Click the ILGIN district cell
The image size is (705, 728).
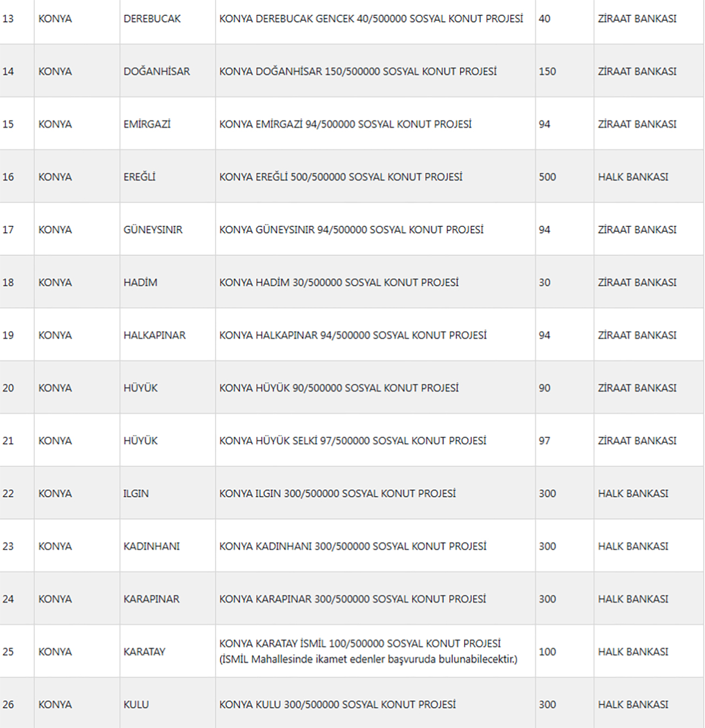(136, 494)
